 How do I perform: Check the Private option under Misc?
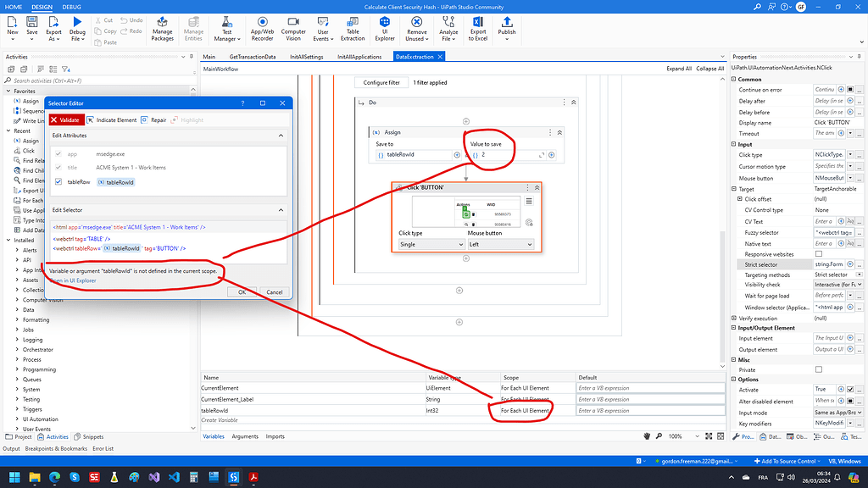(817, 368)
